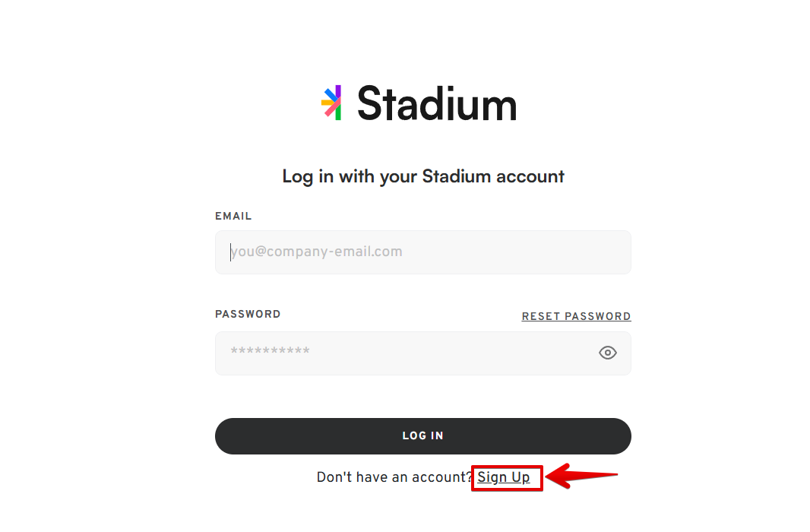
Task: Click the you@company-email.com placeholder text
Action: click(317, 252)
